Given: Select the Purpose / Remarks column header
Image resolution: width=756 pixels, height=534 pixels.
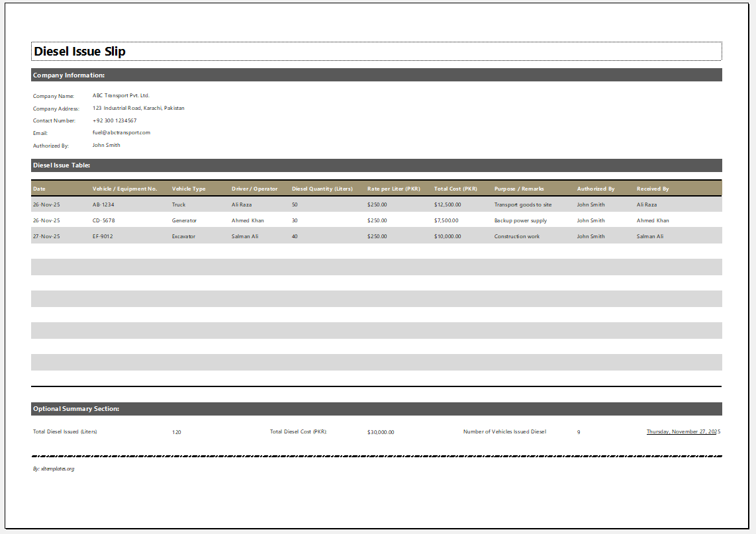Looking at the screenshot, I should (519, 189).
